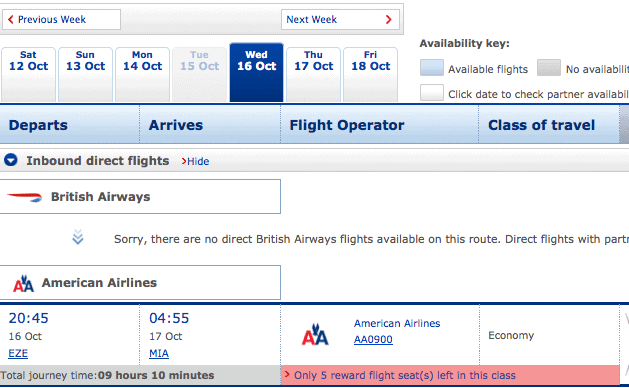The width and height of the screenshot is (629, 388).
Task: Click the red Next Week arrow icon
Action: tap(388, 19)
